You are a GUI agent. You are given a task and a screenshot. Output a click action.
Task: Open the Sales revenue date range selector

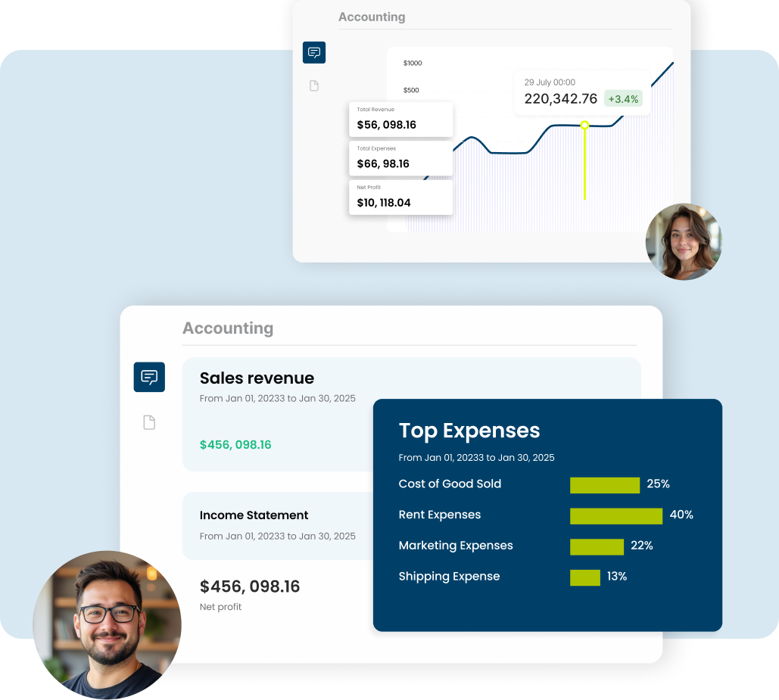tap(277, 398)
